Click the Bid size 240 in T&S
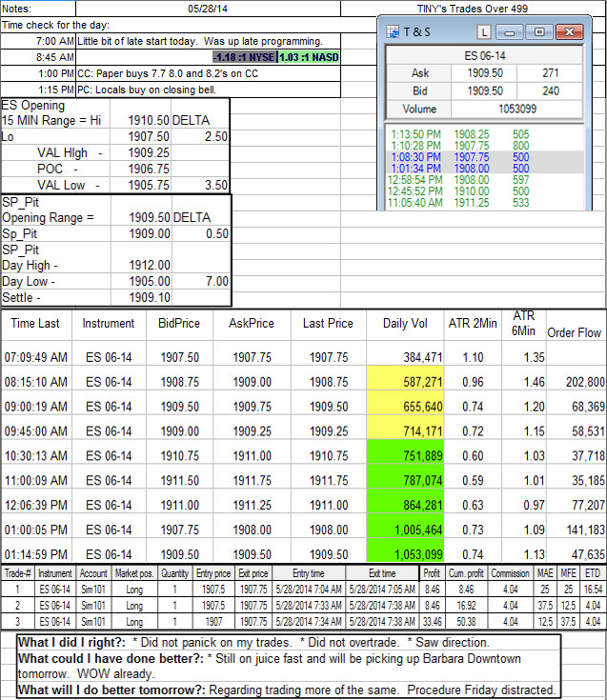Image resolution: width=607 pixels, height=700 pixels. (x=550, y=91)
